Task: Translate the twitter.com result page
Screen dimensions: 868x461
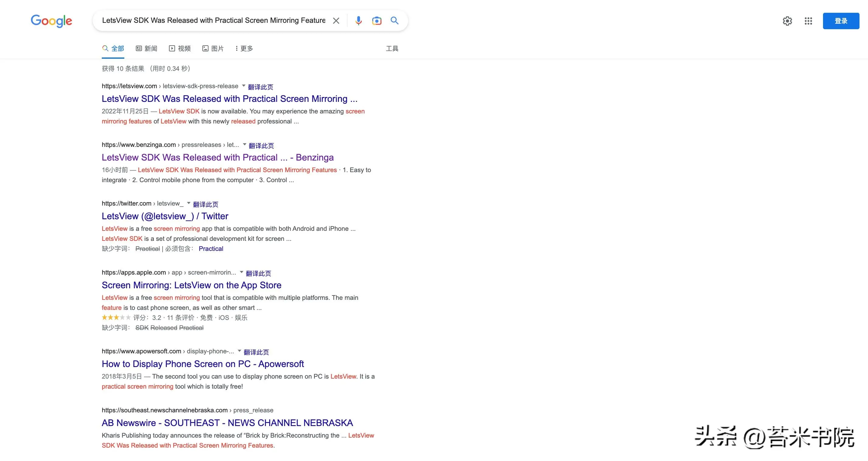Action: click(x=205, y=204)
